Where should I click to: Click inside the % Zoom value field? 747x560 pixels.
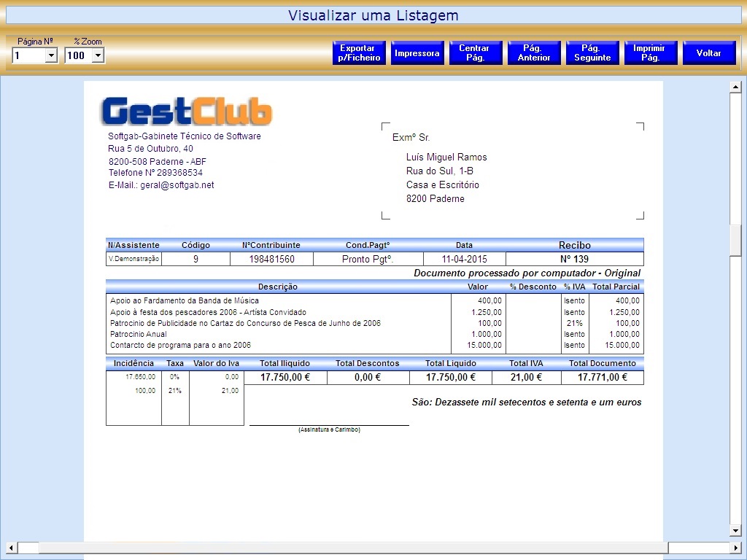click(77, 55)
